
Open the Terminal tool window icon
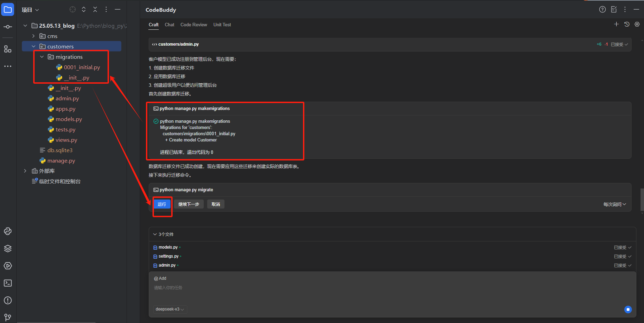(8, 283)
